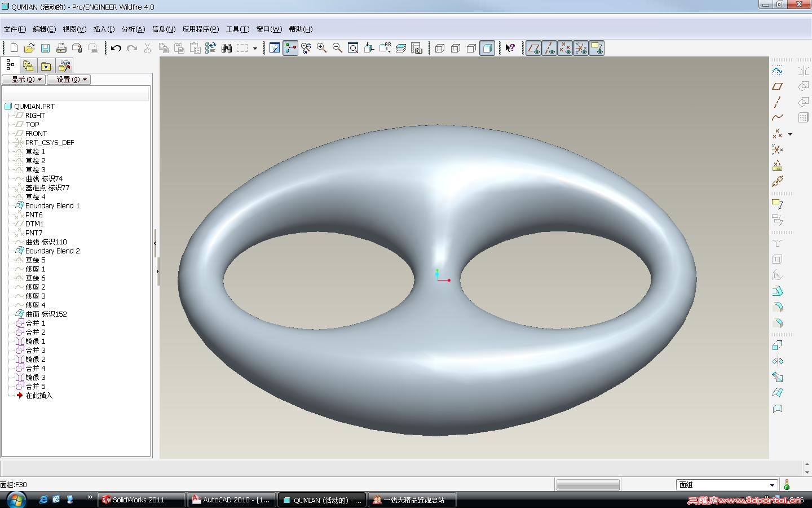This screenshot has height=508, width=812.
Task: Click the Windows Start orb
Action: coord(16,500)
